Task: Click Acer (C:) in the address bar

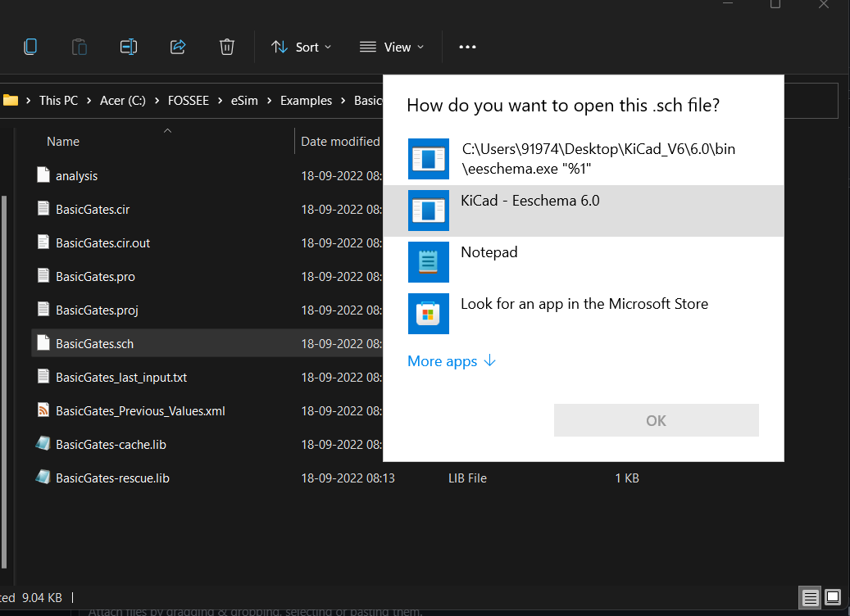Action: point(122,100)
